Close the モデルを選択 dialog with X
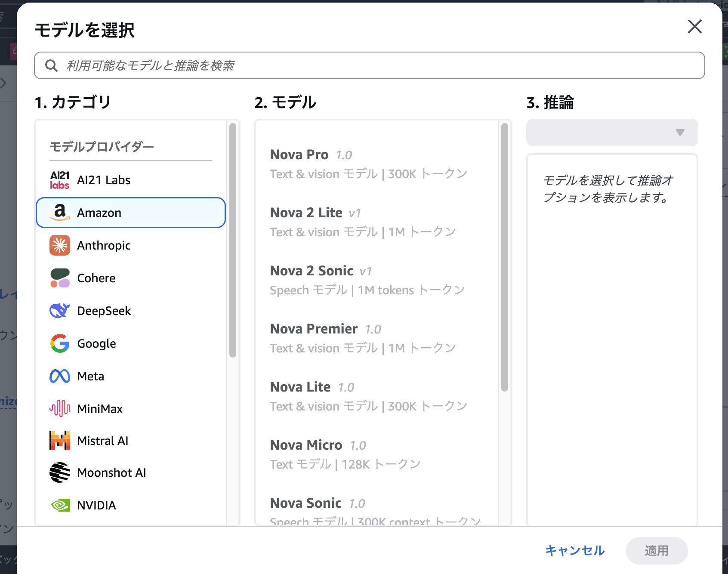728x574 pixels. 694,27
